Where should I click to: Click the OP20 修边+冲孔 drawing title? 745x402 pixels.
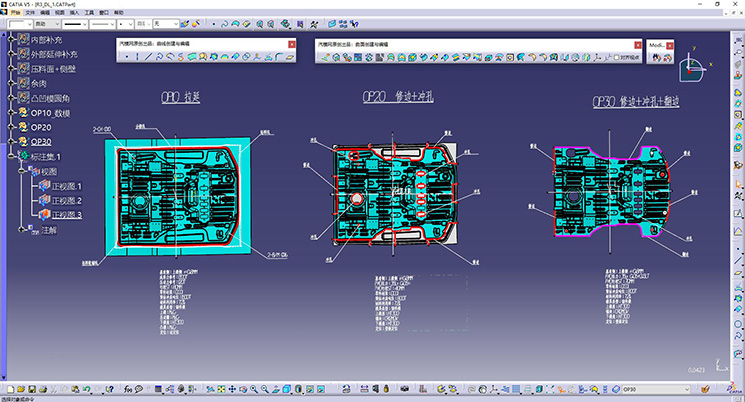coord(398,98)
